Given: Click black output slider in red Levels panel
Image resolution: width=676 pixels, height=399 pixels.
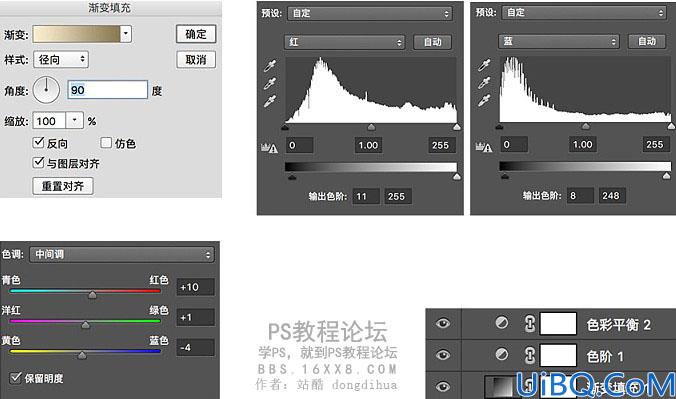Looking at the screenshot, I should click(x=292, y=176).
